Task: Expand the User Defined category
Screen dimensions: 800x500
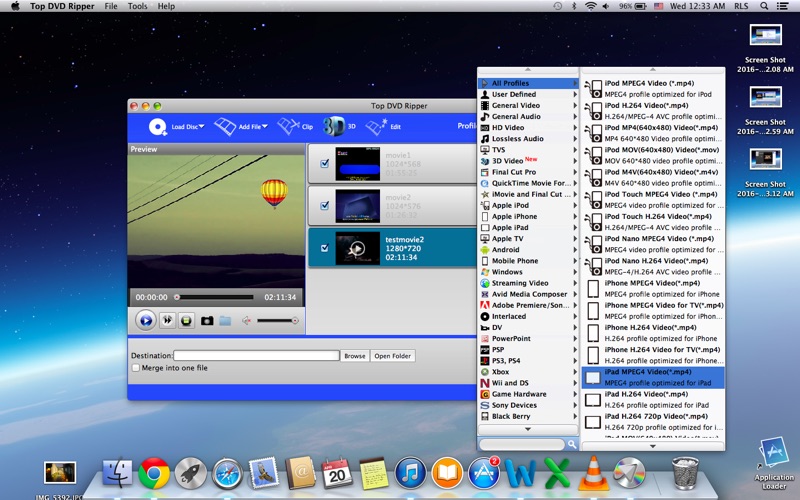Action: click(529, 94)
